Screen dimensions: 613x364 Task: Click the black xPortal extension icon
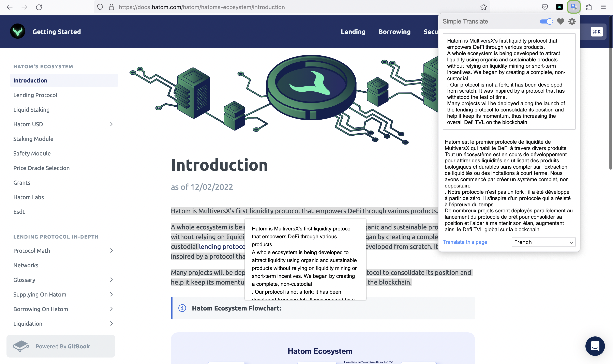tap(559, 7)
